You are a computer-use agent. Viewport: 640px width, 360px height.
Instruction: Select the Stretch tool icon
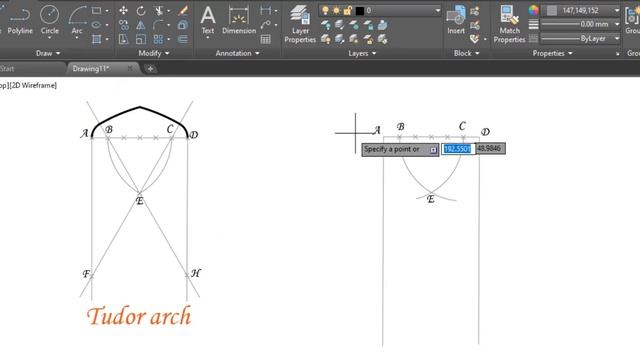coord(123,39)
